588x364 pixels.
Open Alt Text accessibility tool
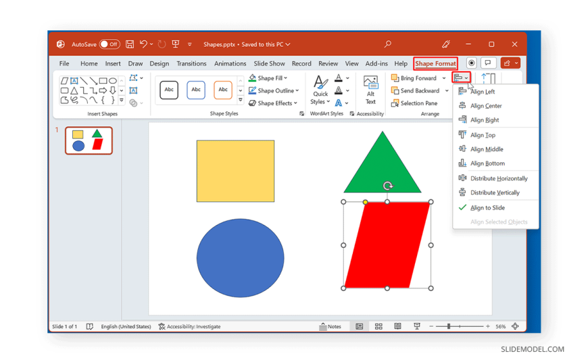(370, 90)
